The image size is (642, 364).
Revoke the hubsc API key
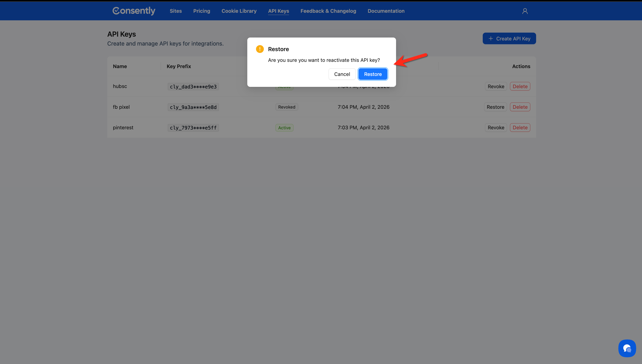click(x=495, y=86)
